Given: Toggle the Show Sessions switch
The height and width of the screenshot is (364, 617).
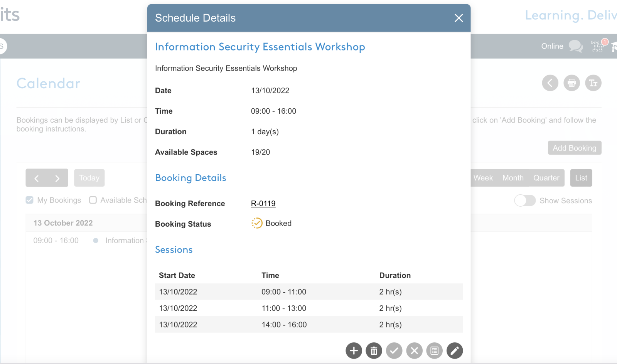Looking at the screenshot, I should pyautogui.click(x=525, y=201).
